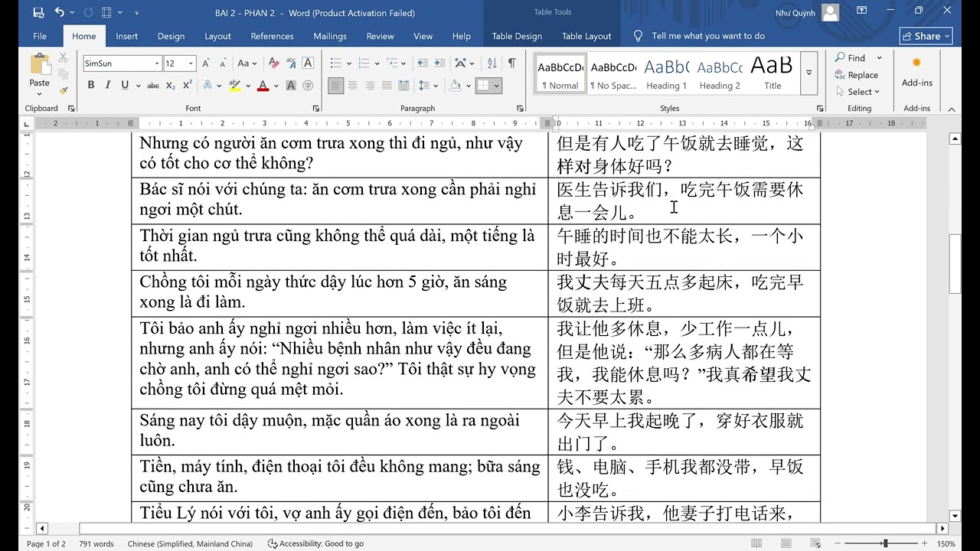Insert an enclosed character
Screen dimensions: 980x551
(x=308, y=86)
